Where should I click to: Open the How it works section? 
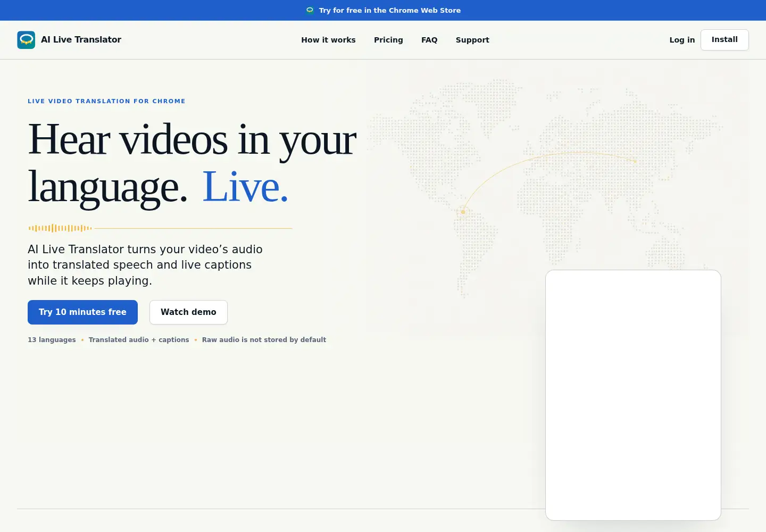[328, 40]
